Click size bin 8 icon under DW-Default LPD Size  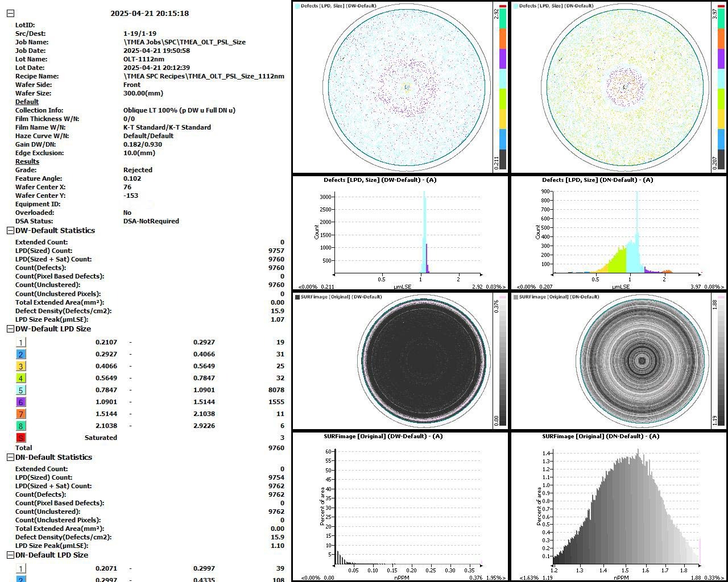click(22, 425)
